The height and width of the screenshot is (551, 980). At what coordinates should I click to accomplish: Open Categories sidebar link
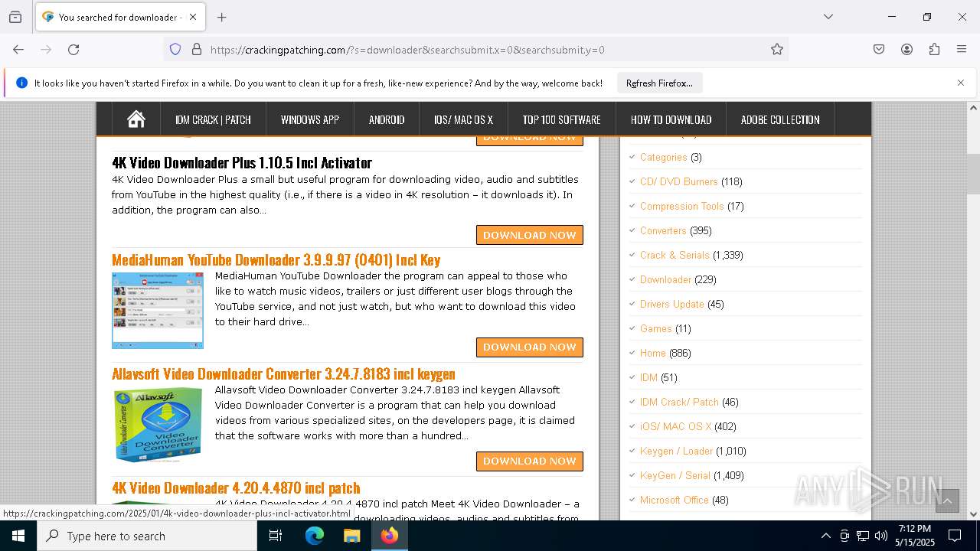663,157
